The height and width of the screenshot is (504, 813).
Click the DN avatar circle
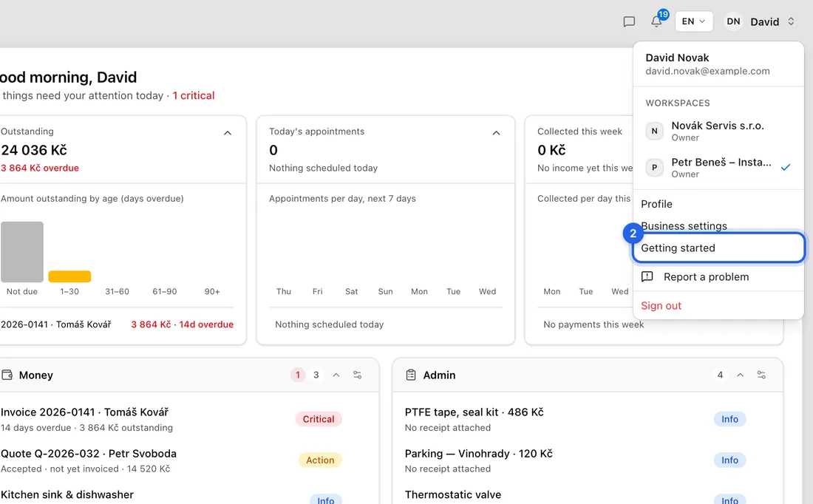[x=733, y=21]
